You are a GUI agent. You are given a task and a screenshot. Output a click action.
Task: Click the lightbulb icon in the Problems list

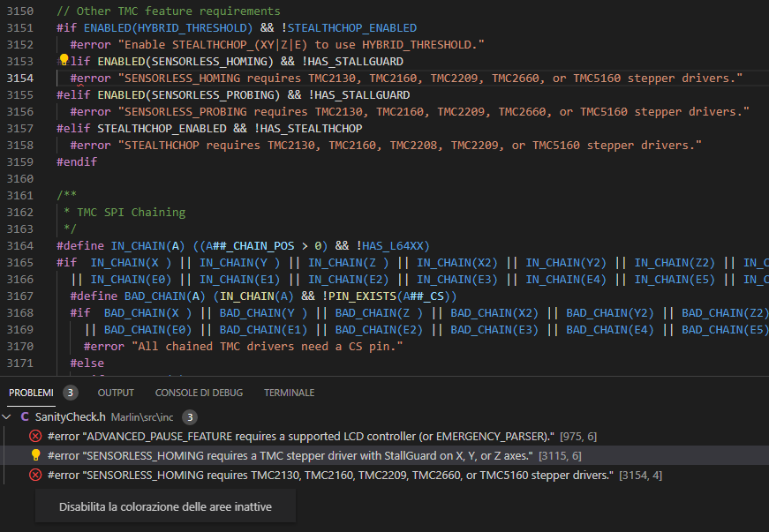(35, 455)
